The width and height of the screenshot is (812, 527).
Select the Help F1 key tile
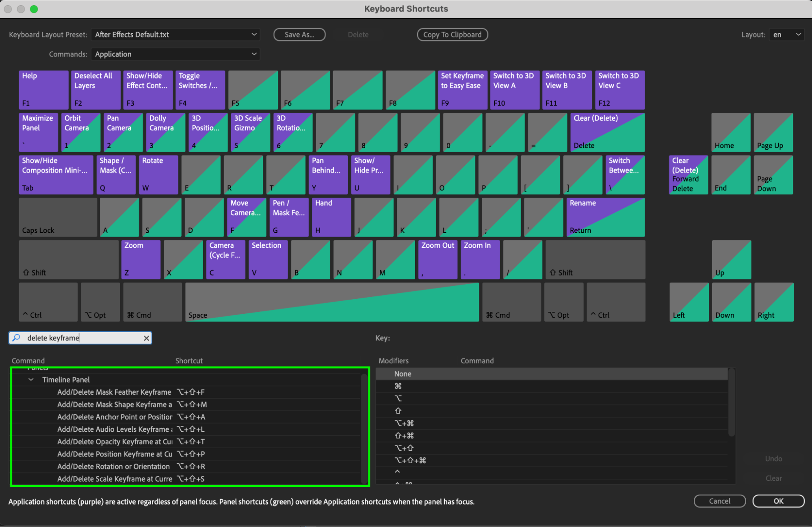43,89
